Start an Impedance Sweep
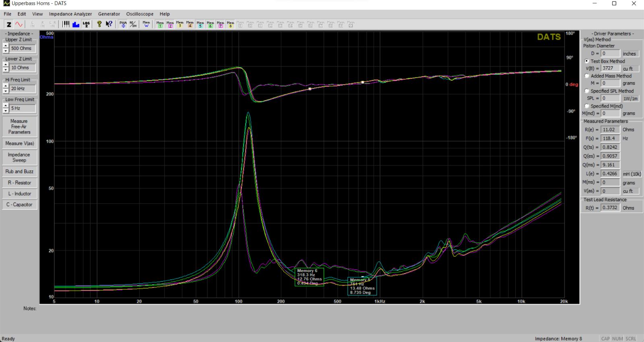 tap(19, 157)
